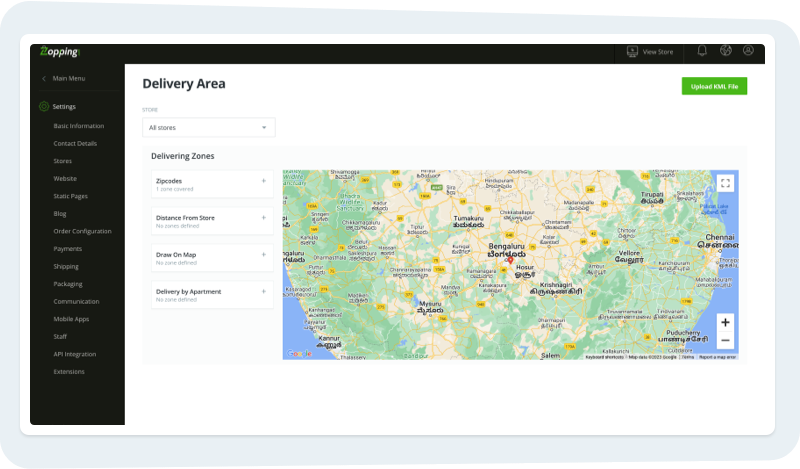Open the user account icon
This screenshot has height=469, width=800.
pyautogui.click(x=748, y=50)
